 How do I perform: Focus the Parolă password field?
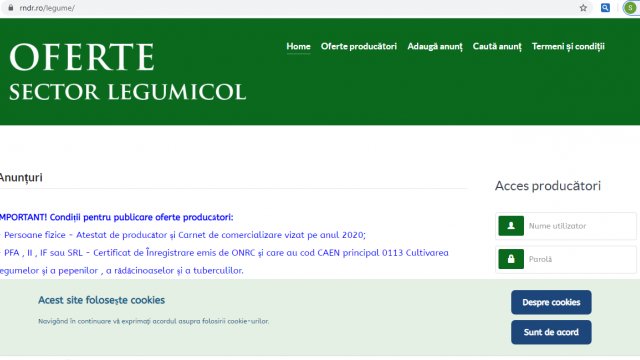566,259
